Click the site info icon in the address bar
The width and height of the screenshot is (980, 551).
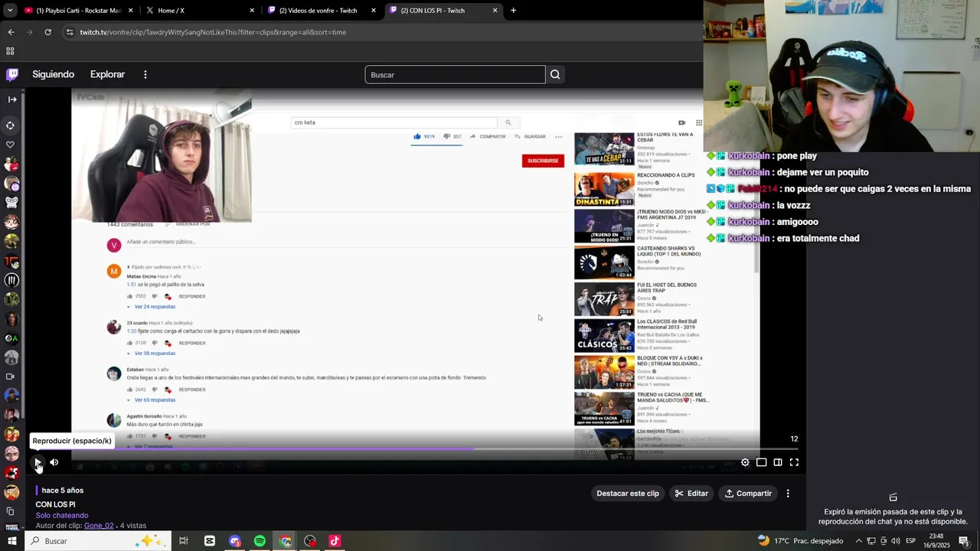coord(70,32)
